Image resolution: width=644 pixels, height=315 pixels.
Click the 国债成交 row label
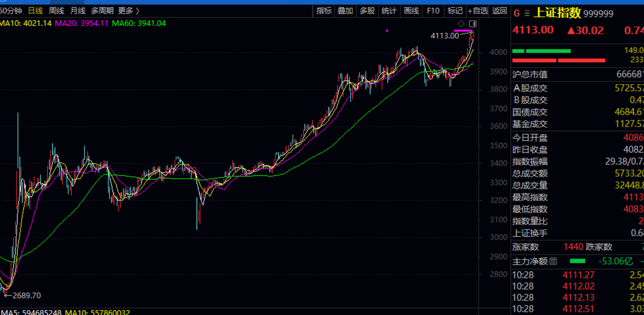click(530, 112)
